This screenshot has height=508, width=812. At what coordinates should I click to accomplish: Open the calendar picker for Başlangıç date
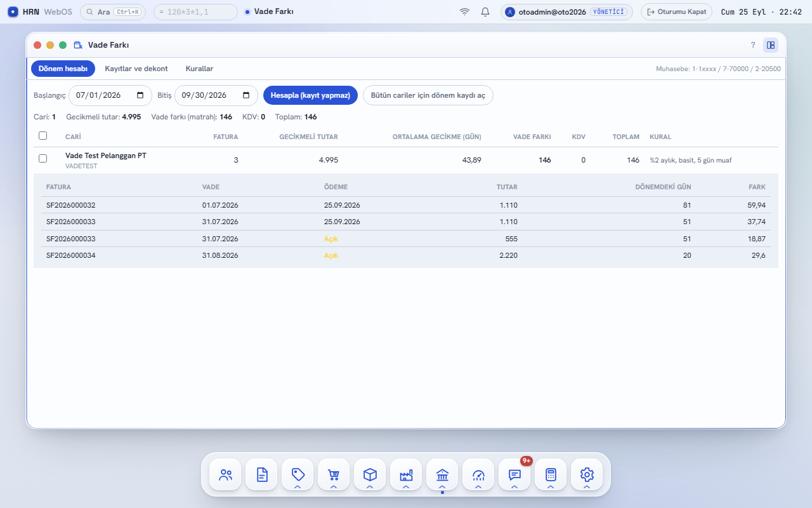click(x=140, y=95)
